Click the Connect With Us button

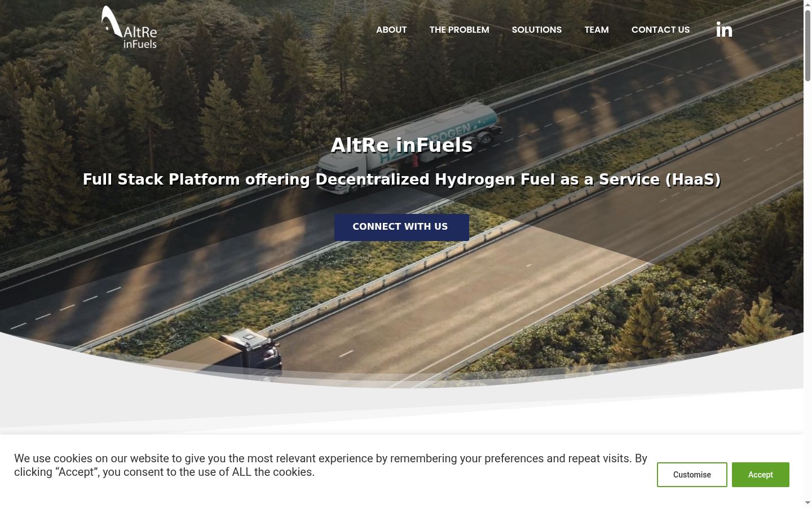(x=401, y=227)
